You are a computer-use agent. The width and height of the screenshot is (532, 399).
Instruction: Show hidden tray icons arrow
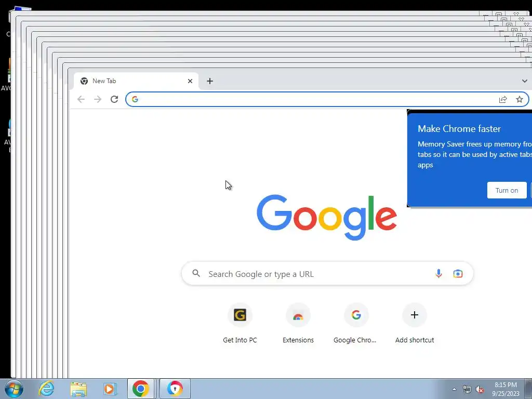(x=454, y=389)
